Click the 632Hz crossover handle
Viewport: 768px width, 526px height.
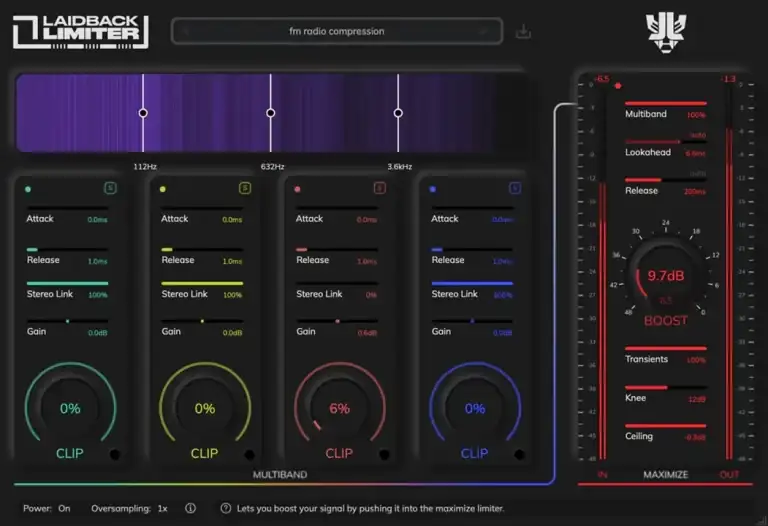pos(270,113)
